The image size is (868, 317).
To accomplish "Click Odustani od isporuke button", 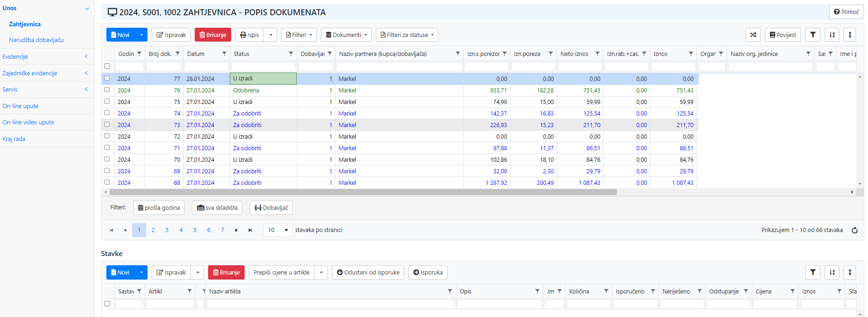I will click(x=368, y=272).
